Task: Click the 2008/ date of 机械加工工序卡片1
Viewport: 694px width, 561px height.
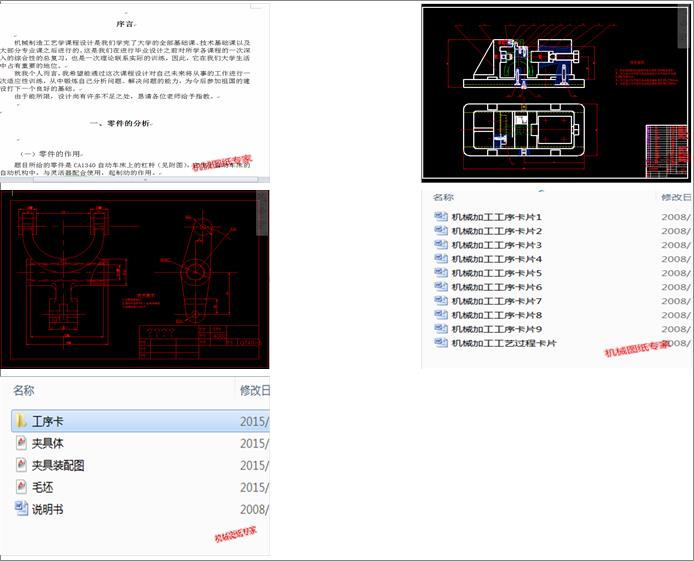Action: (676, 217)
